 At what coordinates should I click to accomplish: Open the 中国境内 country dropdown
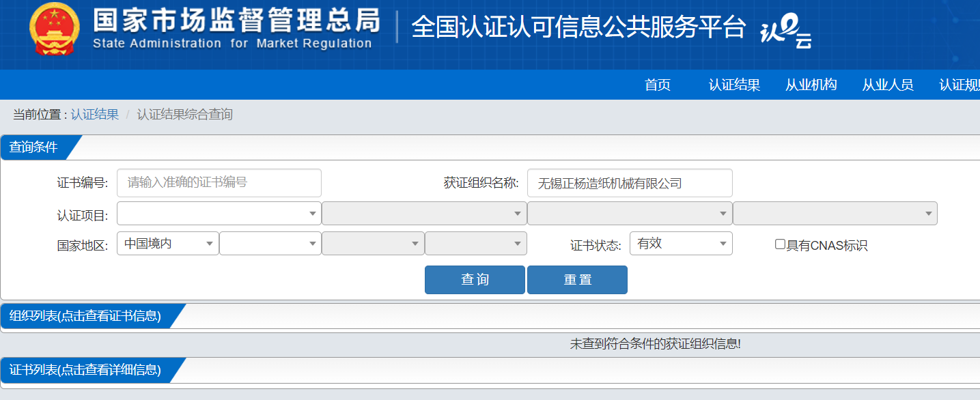(x=168, y=244)
